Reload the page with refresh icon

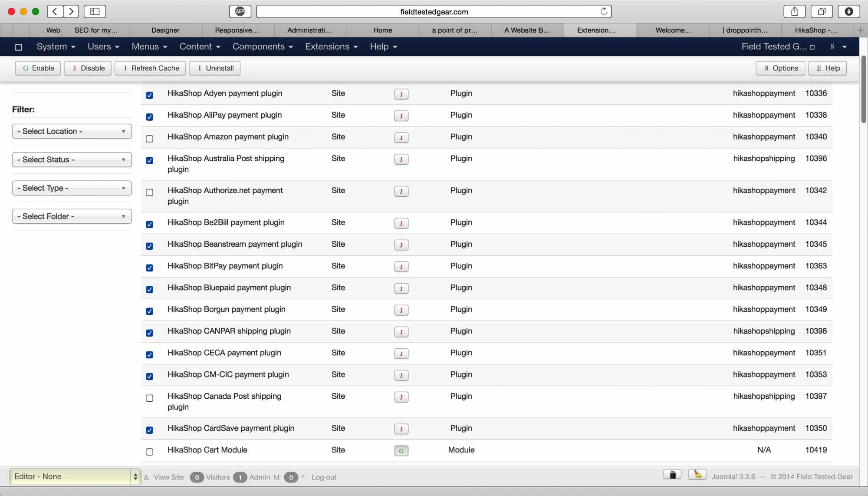tap(604, 12)
